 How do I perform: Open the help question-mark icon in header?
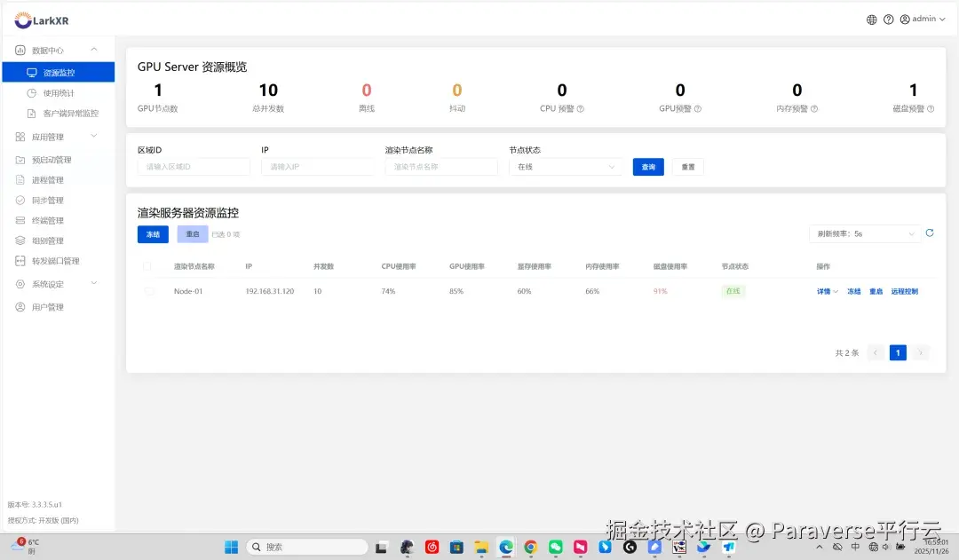point(888,20)
